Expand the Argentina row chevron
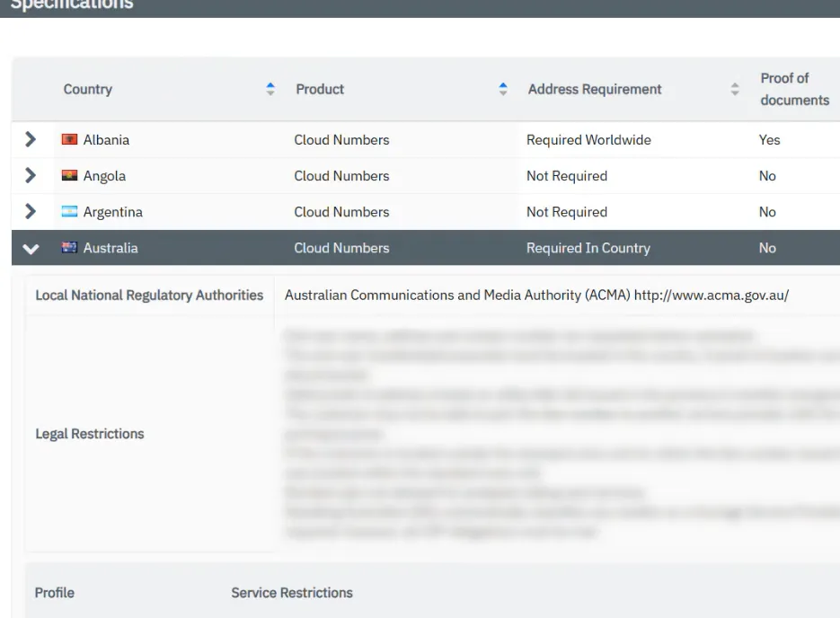 (x=31, y=212)
